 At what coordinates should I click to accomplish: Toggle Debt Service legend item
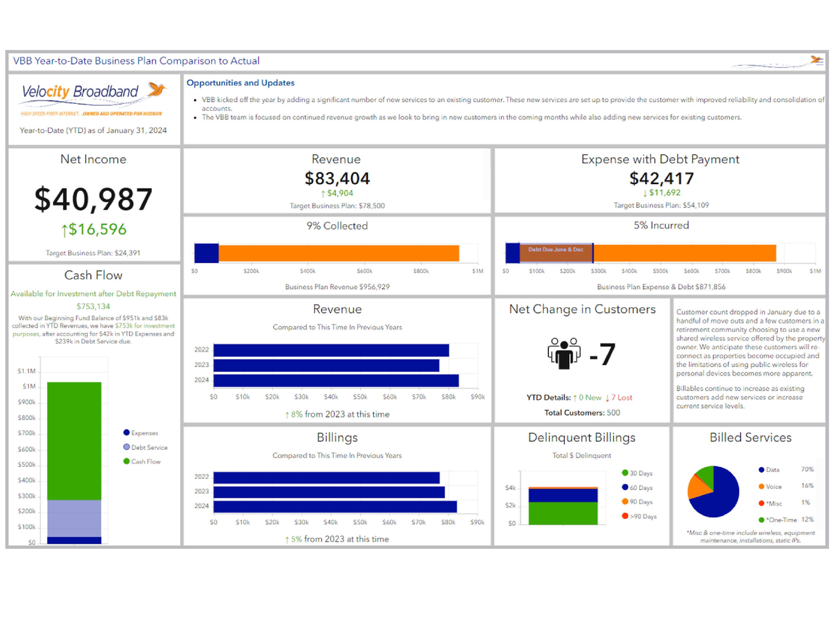pos(146,447)
